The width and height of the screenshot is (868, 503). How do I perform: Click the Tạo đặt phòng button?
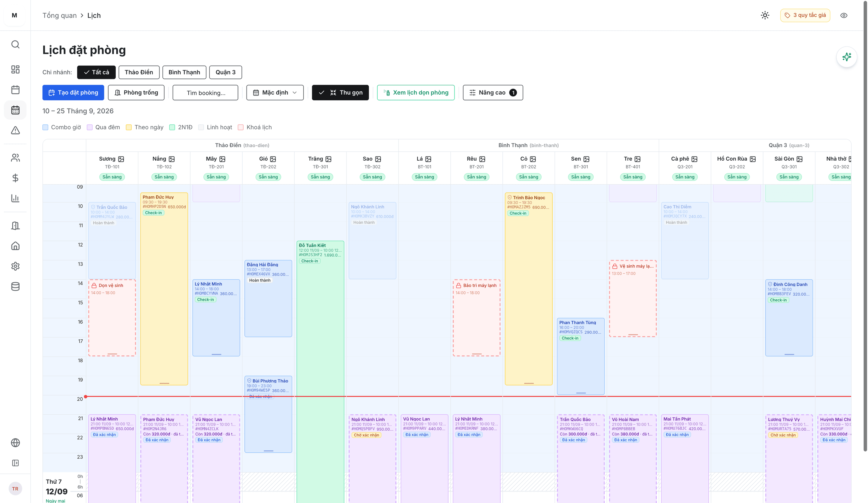coord(73,92)
